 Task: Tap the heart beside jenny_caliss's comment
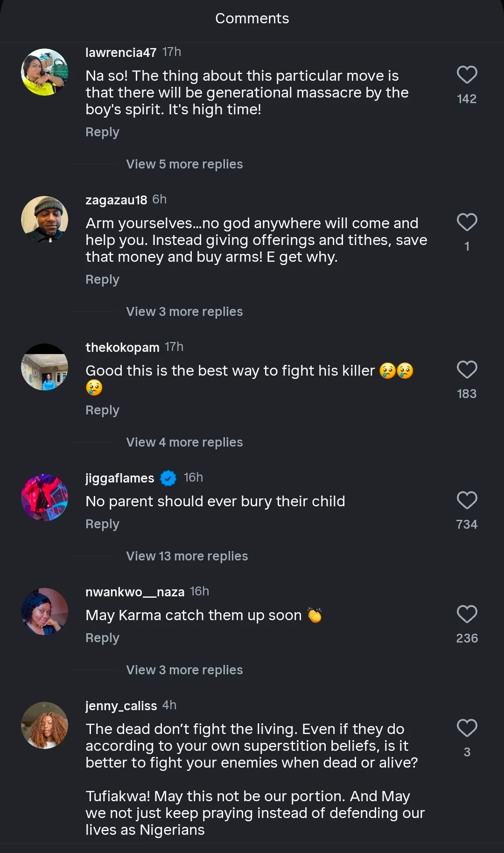467,728
